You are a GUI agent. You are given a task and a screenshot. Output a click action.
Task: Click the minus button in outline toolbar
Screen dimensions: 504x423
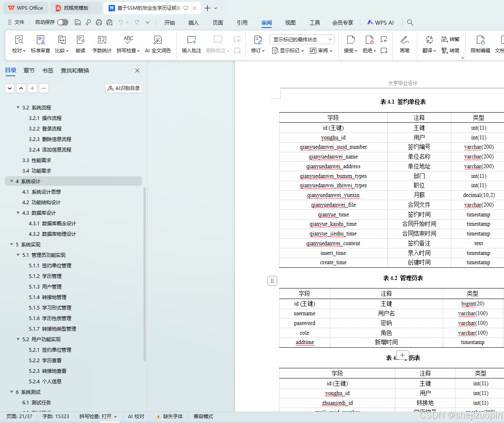pos(44,88)
